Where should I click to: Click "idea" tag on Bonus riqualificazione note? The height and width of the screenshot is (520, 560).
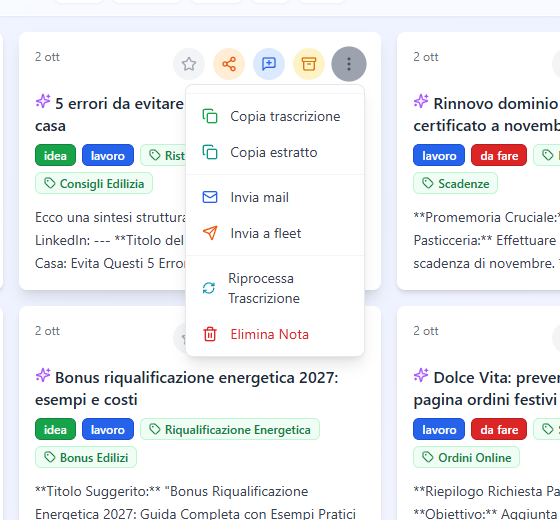(55, 429)
